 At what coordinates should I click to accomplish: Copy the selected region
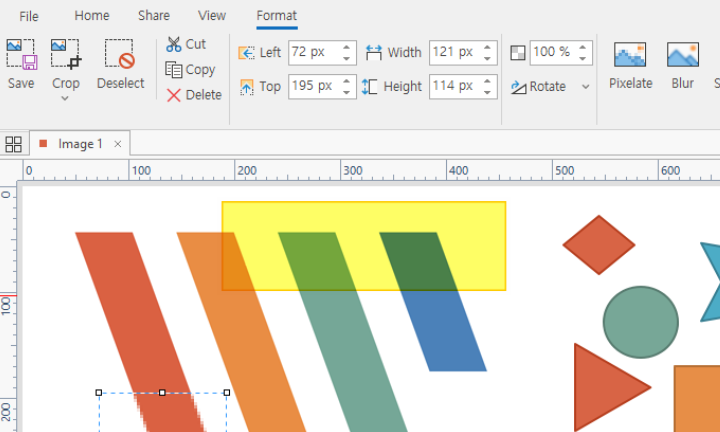point(190,70)
